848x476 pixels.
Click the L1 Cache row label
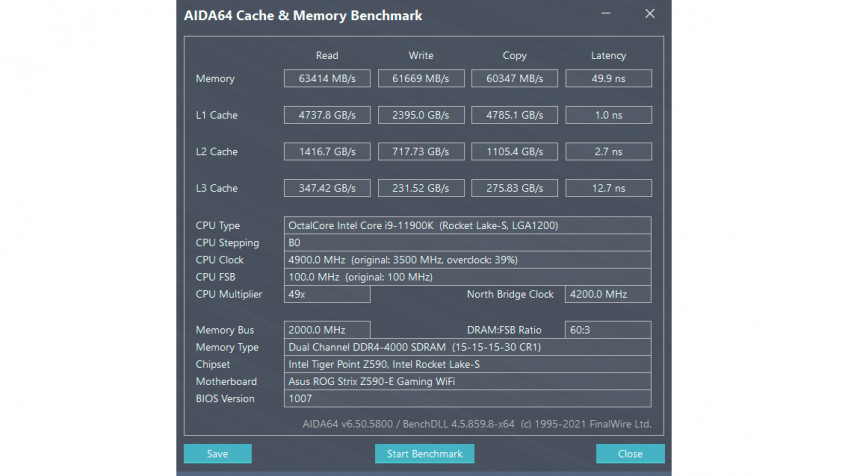[216, 115]
